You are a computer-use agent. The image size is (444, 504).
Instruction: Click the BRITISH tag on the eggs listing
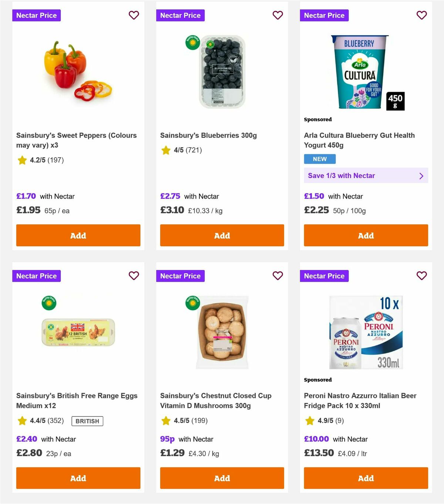[87, 421]
